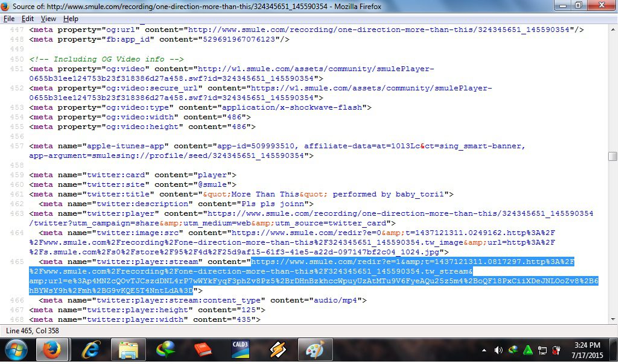
Task: Show hidden system tray icons arrow
Action: coord(484,350)
